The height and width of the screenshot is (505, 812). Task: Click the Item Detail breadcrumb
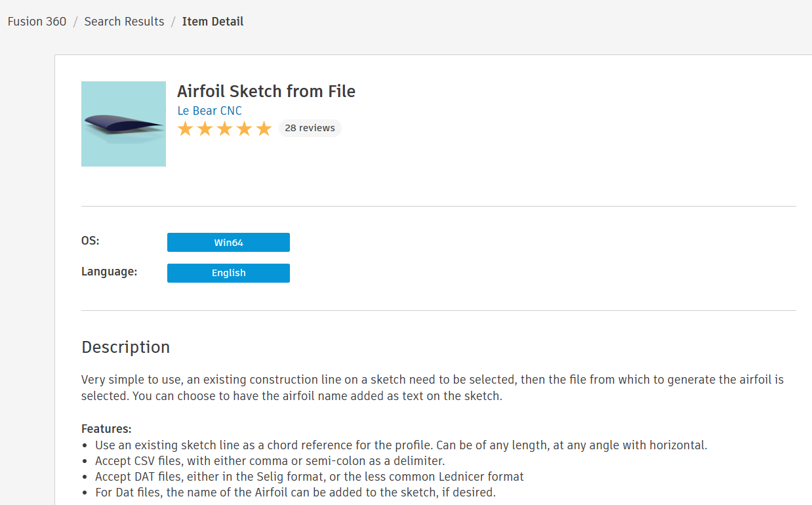213,22
